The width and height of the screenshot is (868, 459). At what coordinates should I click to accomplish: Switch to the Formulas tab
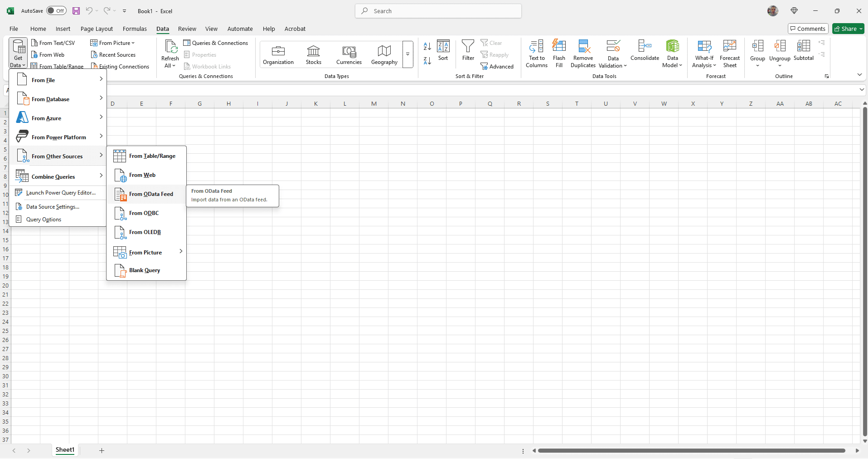135,29
